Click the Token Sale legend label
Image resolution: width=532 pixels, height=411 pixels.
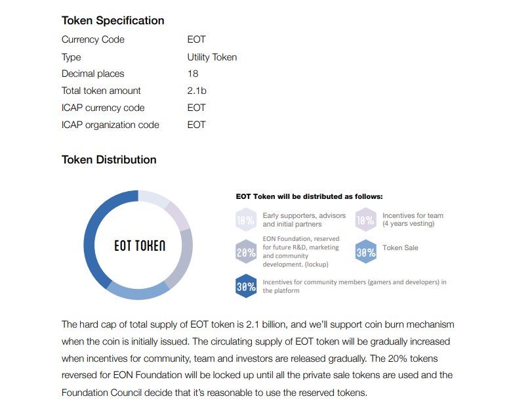[400, 248]
